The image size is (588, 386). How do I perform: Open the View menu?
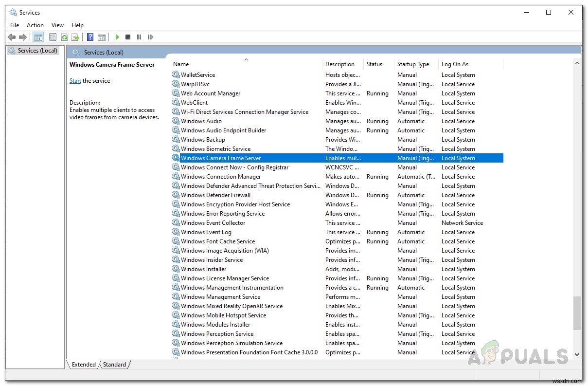[57, 25]
